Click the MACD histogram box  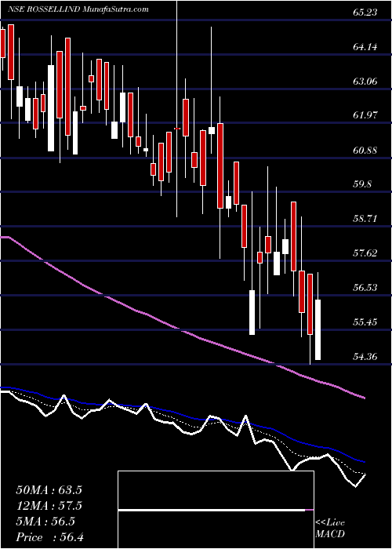point(216,510)
